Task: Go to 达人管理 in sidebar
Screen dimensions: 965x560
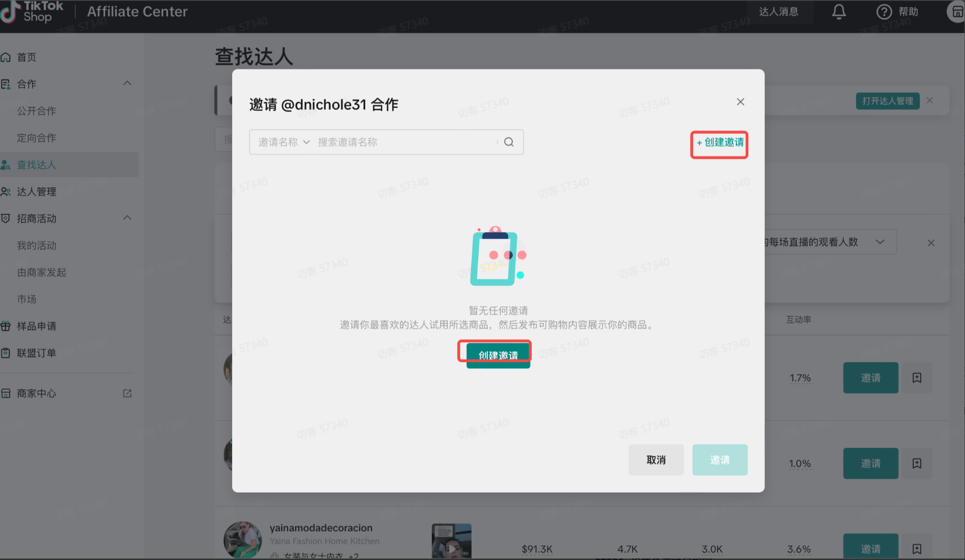Action: [x=37, y=192]
